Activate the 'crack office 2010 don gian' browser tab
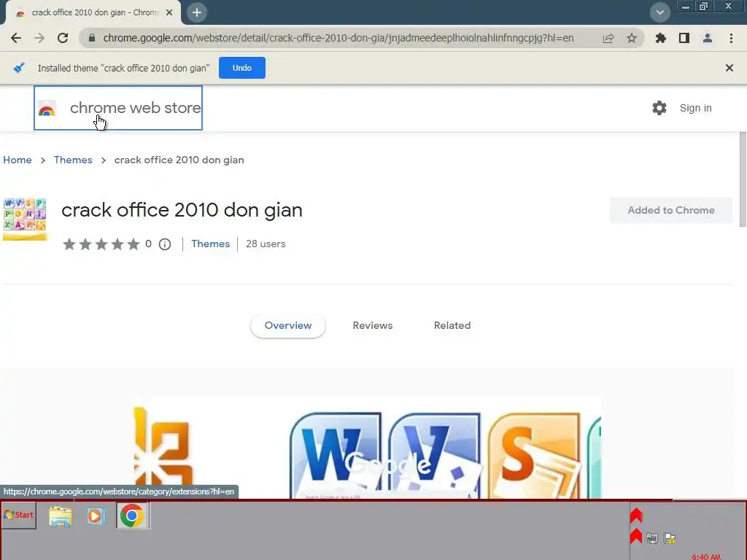 tap(93, 13)
